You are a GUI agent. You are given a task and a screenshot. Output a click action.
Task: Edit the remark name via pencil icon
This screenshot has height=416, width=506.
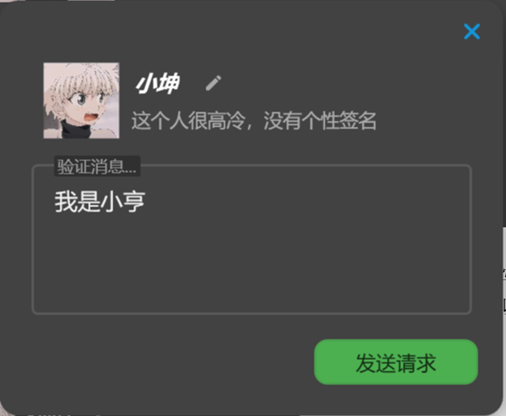click(213, 83)
